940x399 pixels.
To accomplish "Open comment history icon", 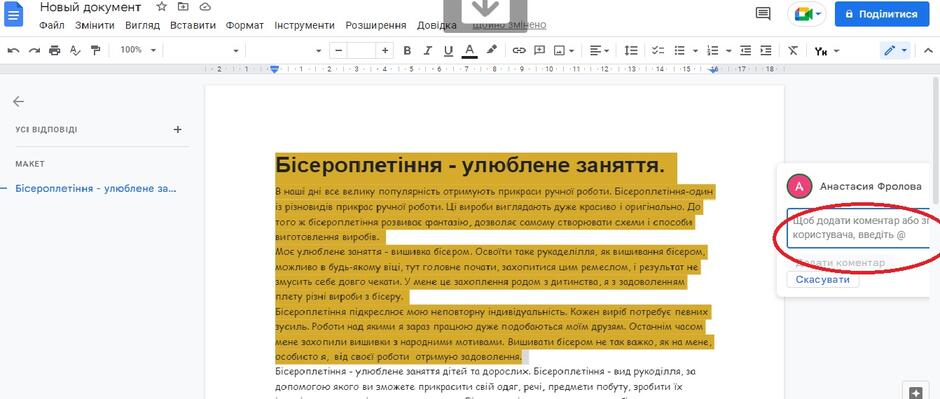I will coord(763,14).
